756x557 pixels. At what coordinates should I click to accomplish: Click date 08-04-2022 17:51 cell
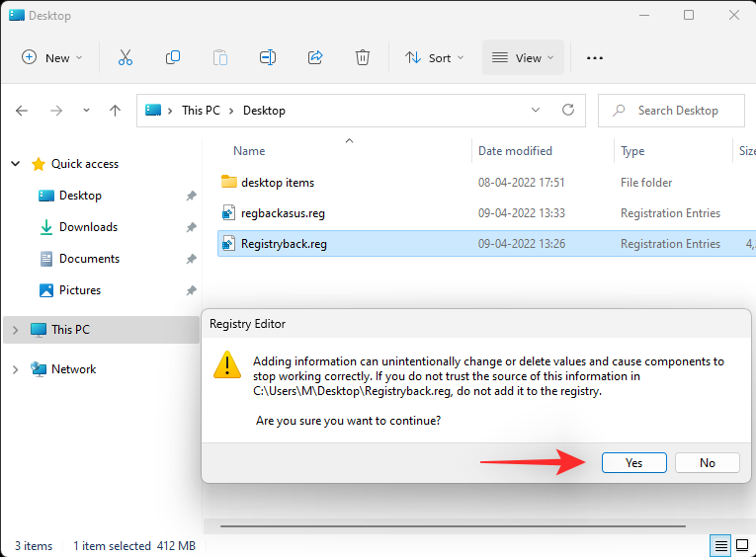[x=521, y=183]
